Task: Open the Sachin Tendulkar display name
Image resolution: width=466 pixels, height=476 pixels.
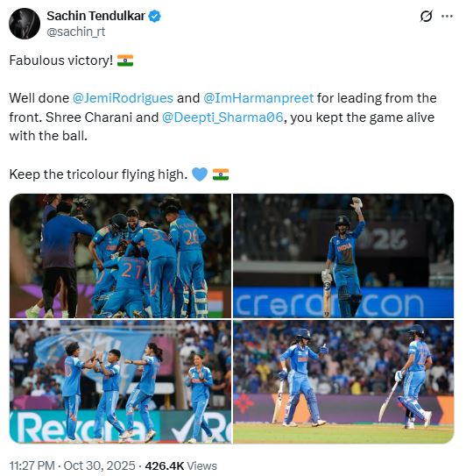Action: click(95, 16)
